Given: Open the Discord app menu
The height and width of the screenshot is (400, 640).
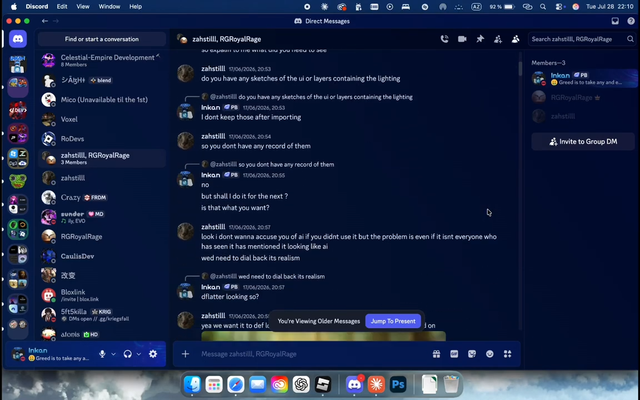Looking at the screenshot, I should [x=37, y=7].
